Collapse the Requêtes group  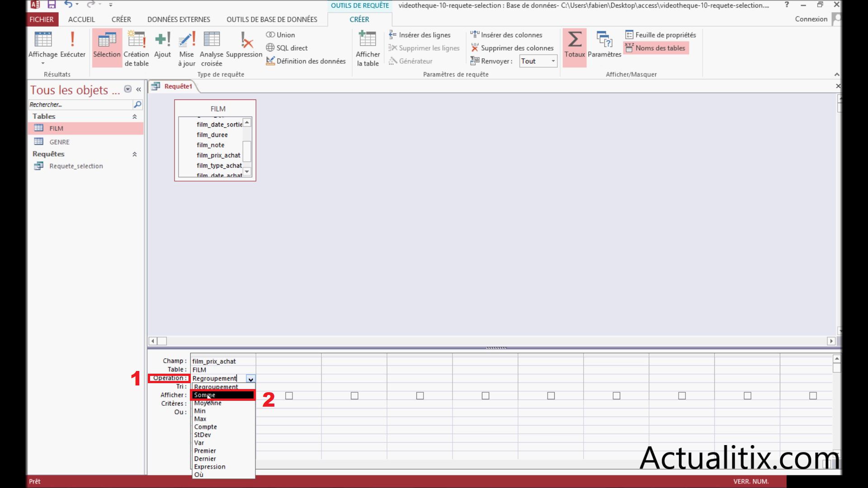134,154
